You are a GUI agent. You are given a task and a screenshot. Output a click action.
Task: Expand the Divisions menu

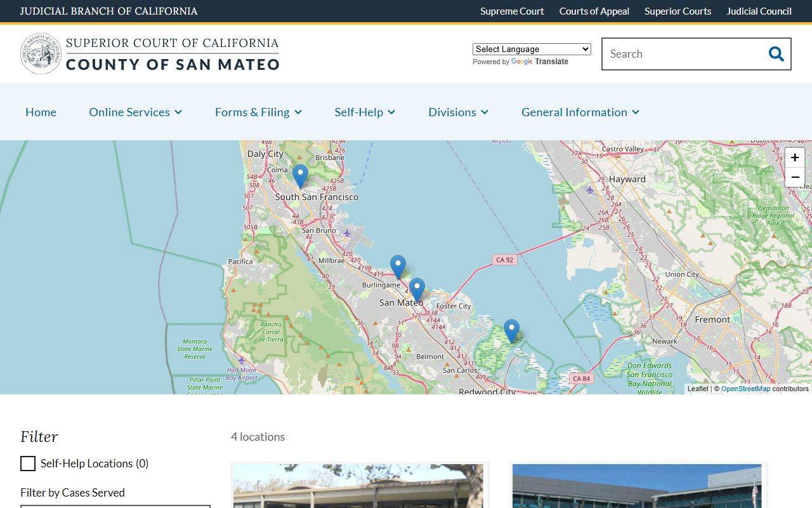coord(458,112)
